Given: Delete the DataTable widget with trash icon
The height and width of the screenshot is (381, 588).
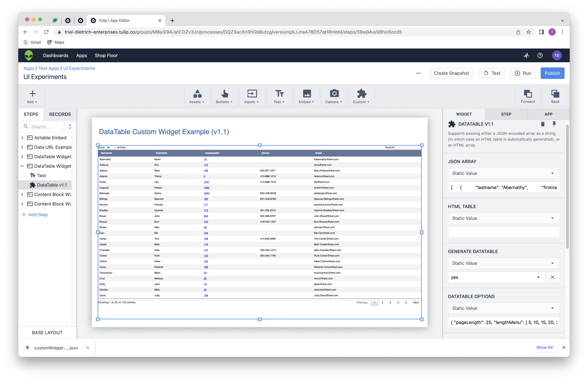Looking at the screenshot, I should tap(542, 124).
